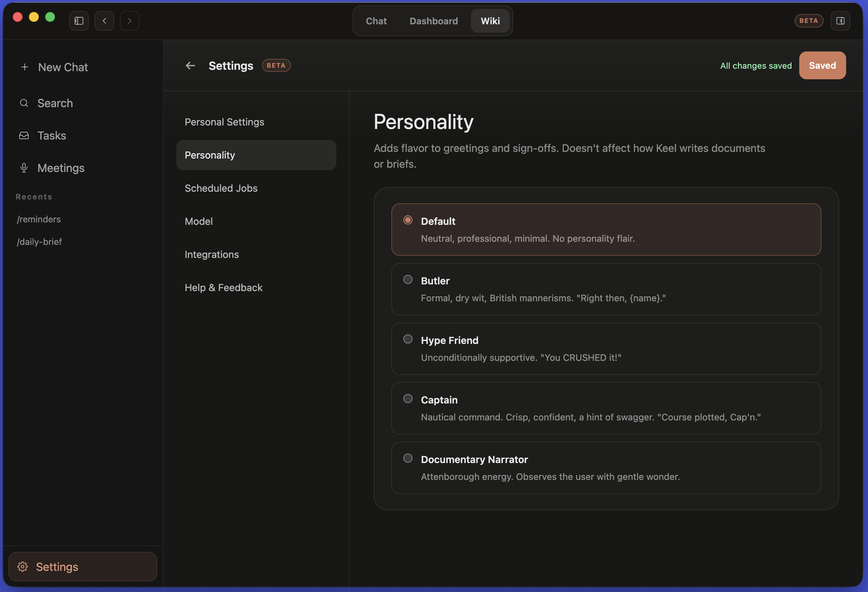The width and height of the screenshot is (868, 592).
Task: Click the microphone icon beside Meetings
Action: click(24, 168)
